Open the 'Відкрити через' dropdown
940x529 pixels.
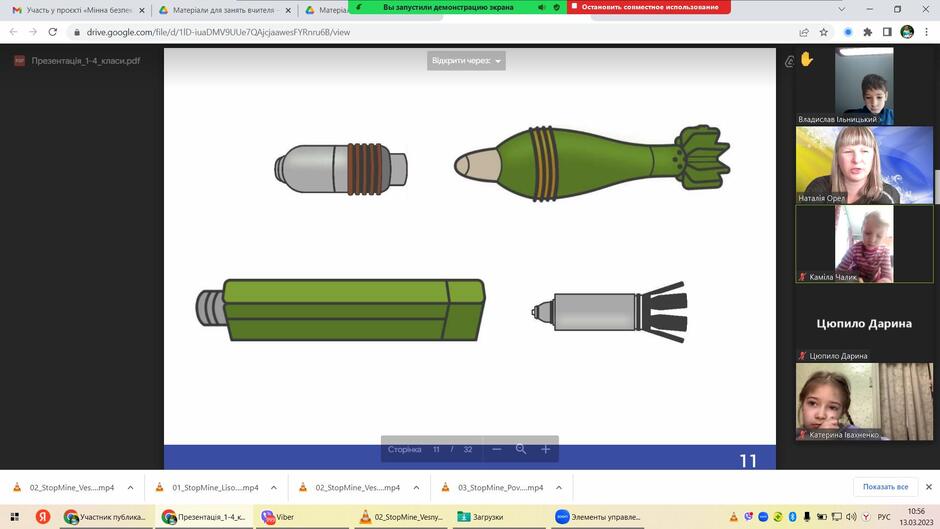click(466, 61)
